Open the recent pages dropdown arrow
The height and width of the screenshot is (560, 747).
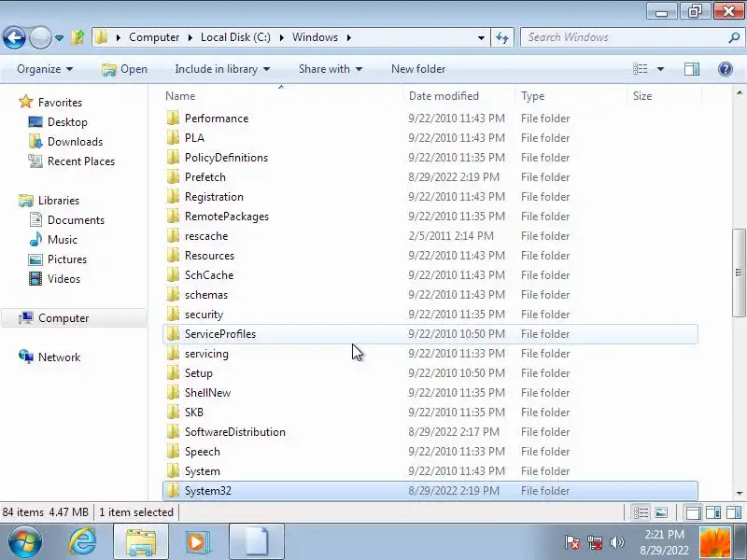click(59, 37)
